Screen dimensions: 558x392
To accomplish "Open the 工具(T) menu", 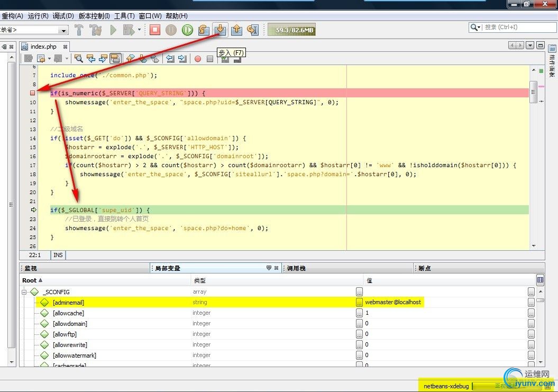I will [x=124, y=16].
